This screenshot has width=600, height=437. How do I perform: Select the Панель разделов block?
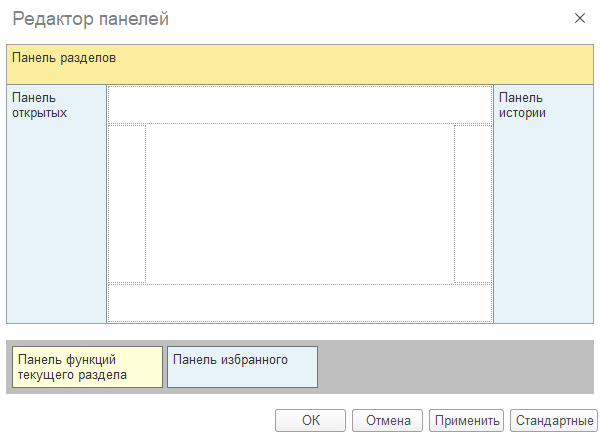pos(300,64)
